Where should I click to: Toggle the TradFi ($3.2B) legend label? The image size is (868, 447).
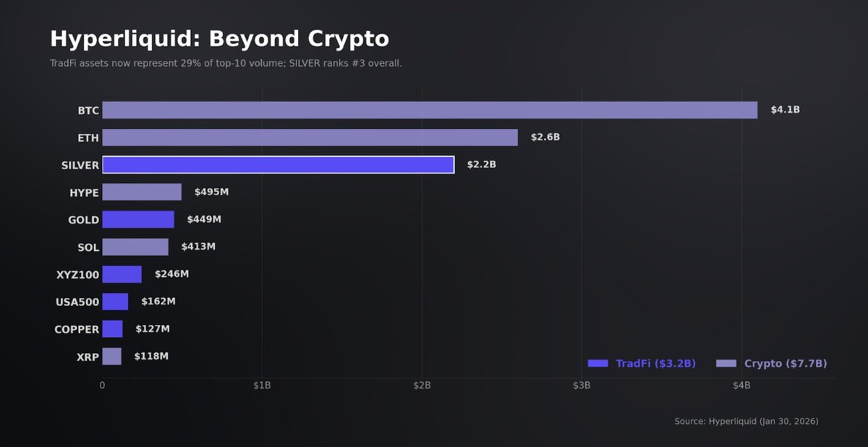coord(655,363)
